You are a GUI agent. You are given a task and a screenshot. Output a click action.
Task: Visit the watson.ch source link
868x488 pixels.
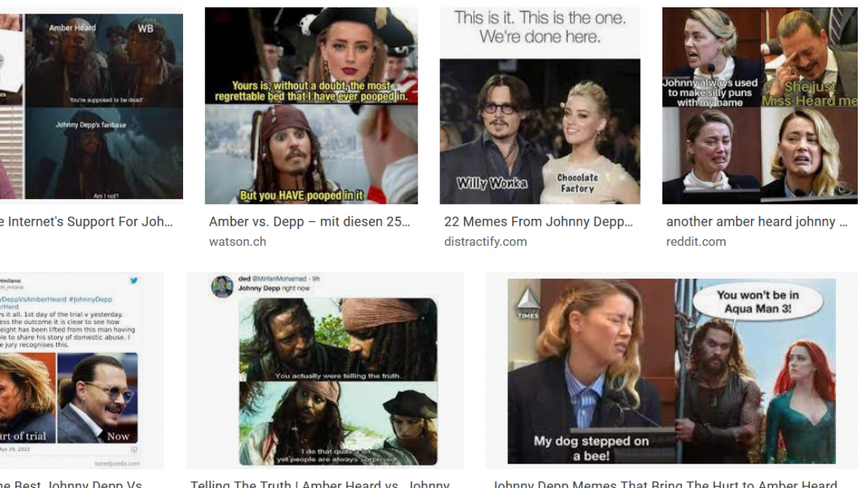(237, 241)
